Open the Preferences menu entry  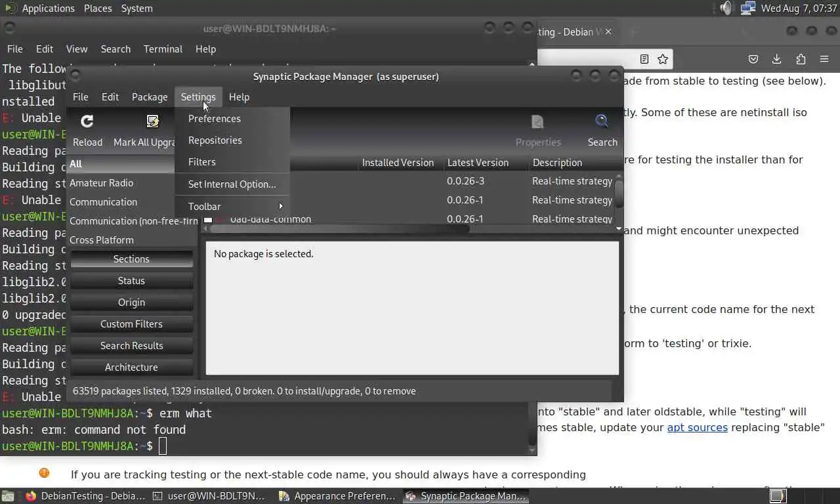[232, 119]
